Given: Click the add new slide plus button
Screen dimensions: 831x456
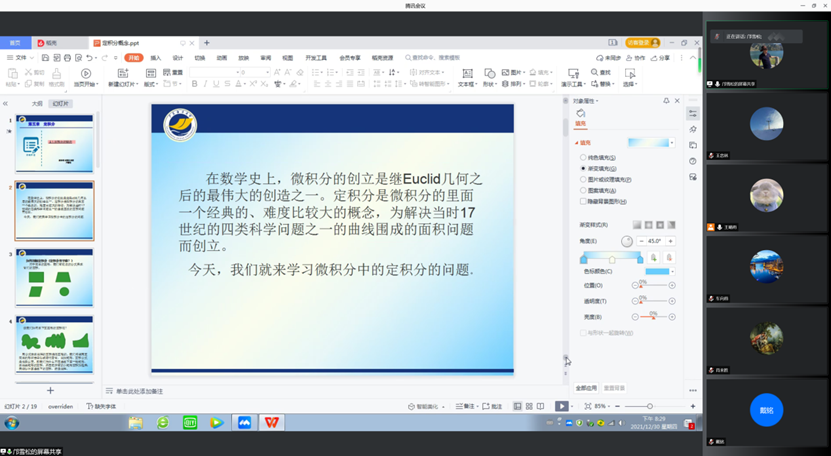Looking at the screenshot, I should pos(50,390).
